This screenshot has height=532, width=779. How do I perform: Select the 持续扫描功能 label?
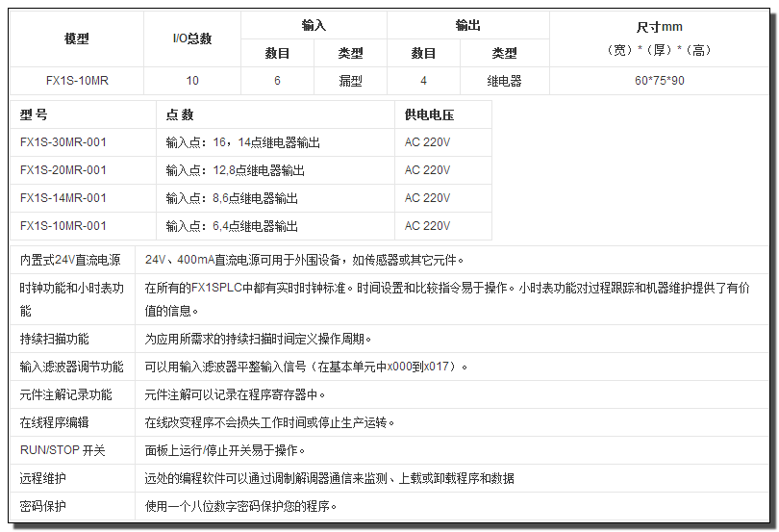54,339
